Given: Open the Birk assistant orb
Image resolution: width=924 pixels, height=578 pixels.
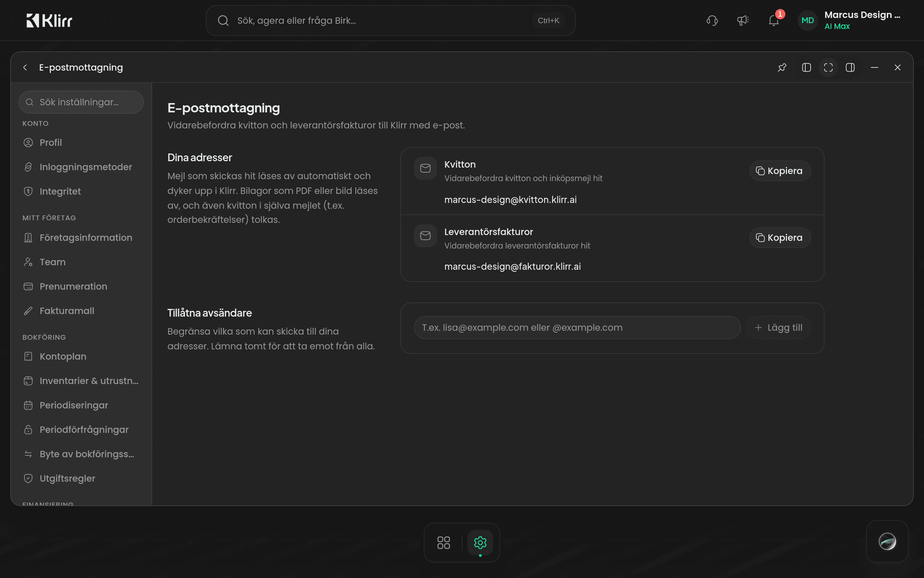Looking at the screenshot, I should (887, 541).
